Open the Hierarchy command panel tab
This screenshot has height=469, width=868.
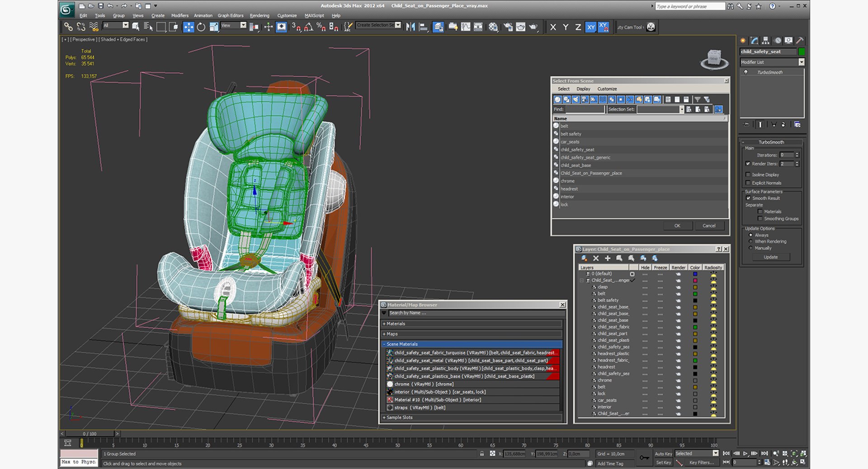(x=765, y=41)
